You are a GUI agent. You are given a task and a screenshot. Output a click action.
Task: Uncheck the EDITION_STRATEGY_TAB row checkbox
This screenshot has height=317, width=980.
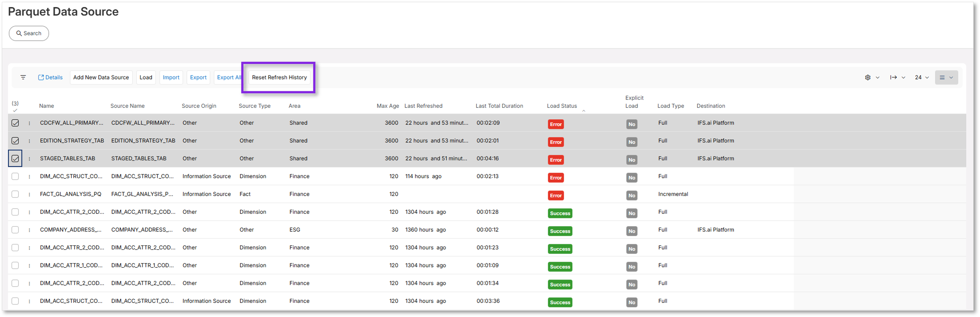coord(15,141)
